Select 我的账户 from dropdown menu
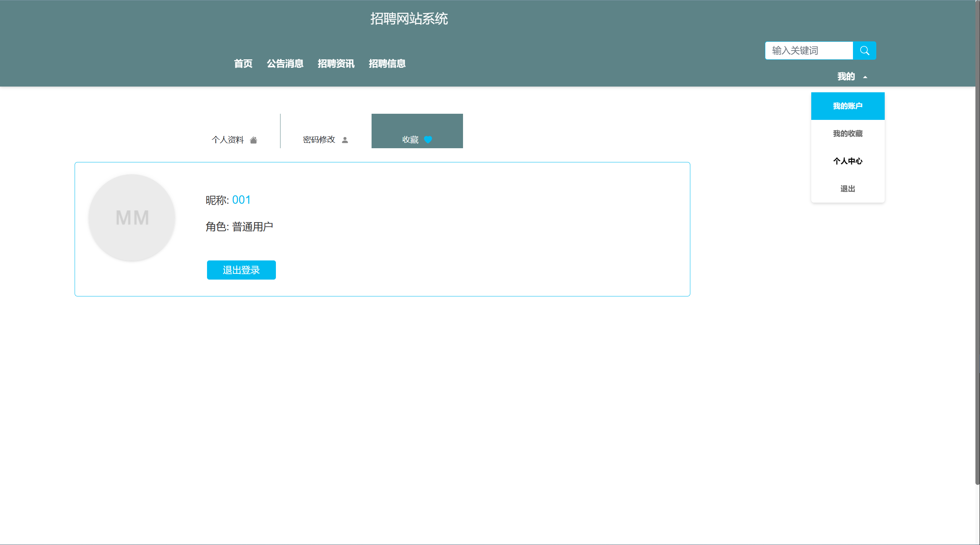 click(848, 106)
